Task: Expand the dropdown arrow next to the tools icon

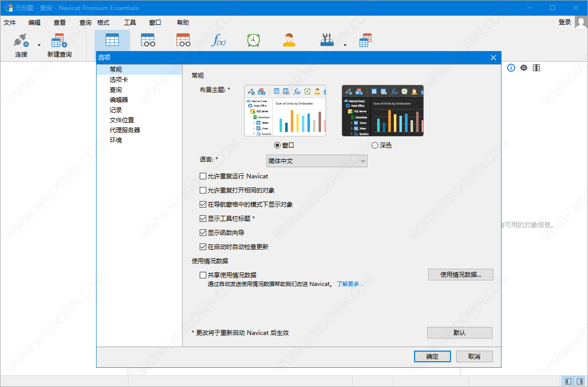Action: point(345,45)
